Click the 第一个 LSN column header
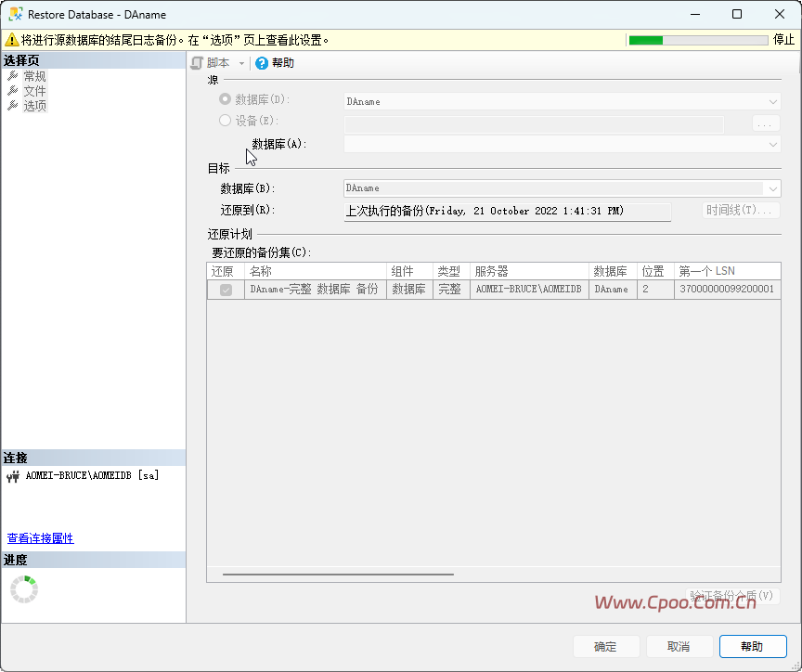The width and height of the screenshot is (802, 672). pyautogui.click(x=728, y=271)
